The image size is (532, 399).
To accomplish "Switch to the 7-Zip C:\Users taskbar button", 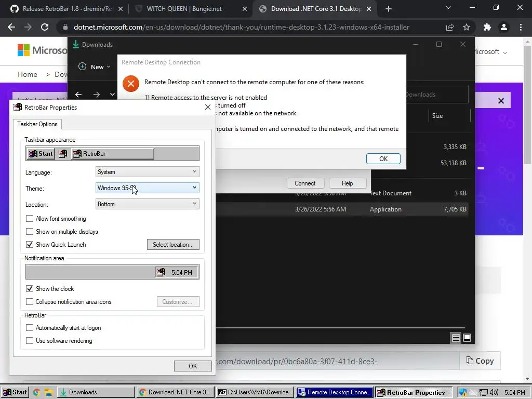I will click(255, 392).
